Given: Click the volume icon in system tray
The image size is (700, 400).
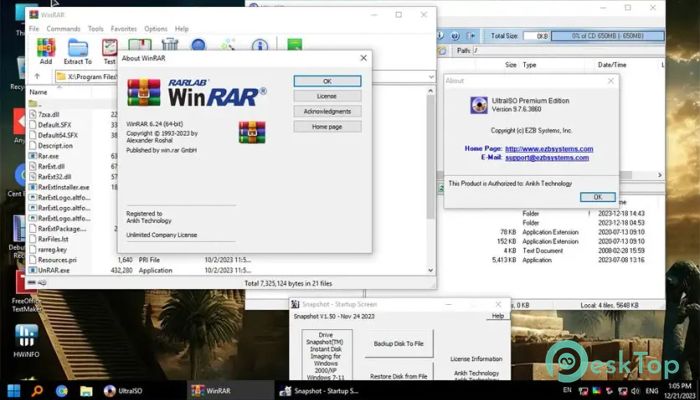Looking at the screenshot, I should [x=635, y=391].
